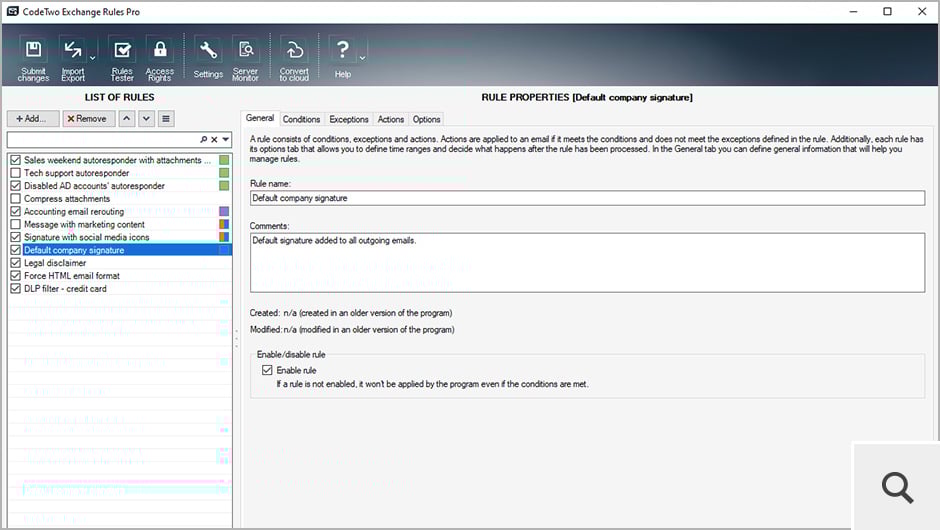The height and width of the screenshot is (530, 940).
Task: Click green swatch of Sales weekend rule
Action: pos(224,160)
